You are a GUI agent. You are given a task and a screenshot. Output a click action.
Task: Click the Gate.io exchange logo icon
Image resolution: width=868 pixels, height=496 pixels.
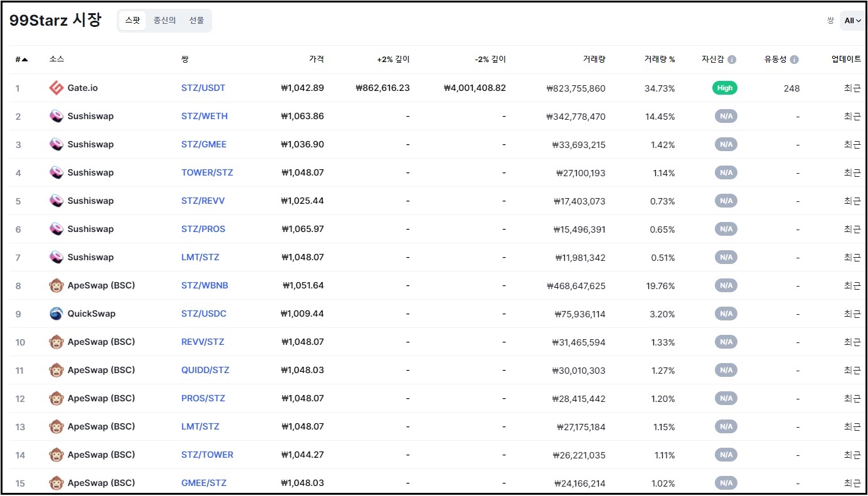click(x=56, y=88)
